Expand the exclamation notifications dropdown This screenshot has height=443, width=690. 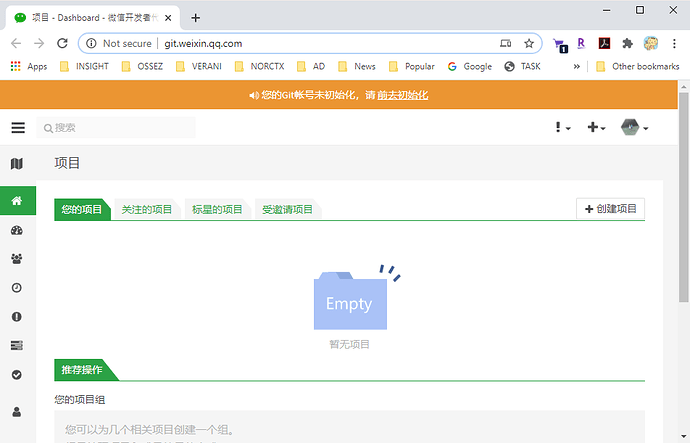point(562,128)
